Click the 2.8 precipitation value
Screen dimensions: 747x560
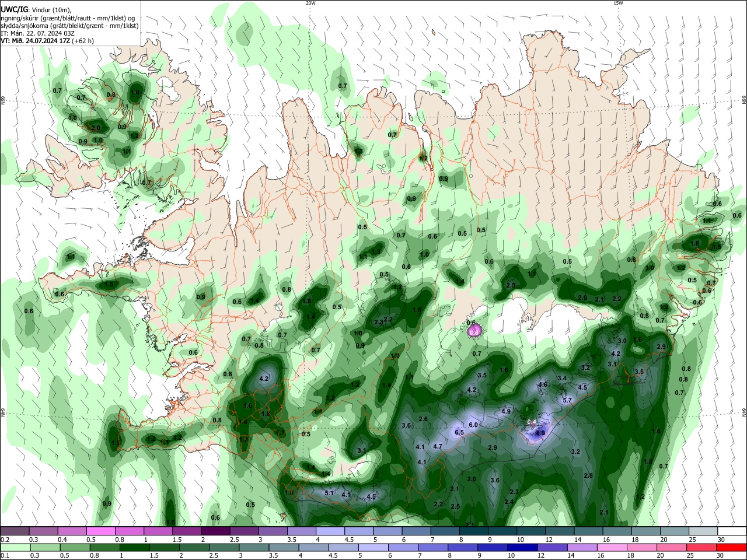[x=588, y=475]
